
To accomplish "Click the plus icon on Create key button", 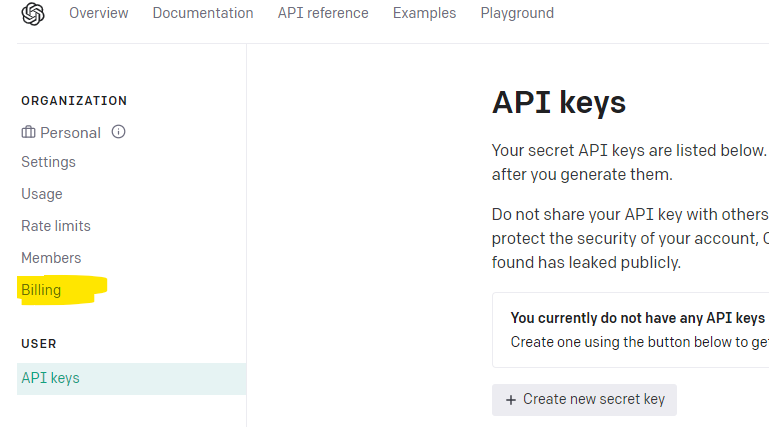I will tap(511, 400).
